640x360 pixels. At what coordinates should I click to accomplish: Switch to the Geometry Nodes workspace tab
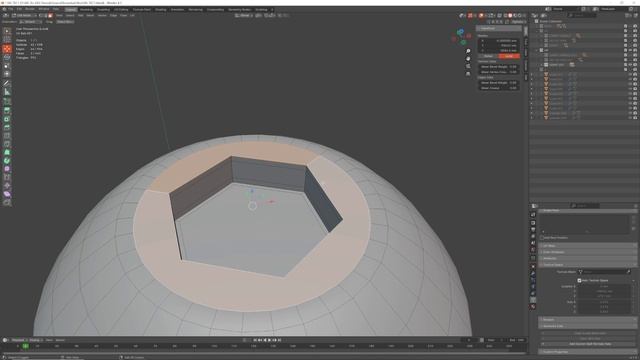coord(240,9)
